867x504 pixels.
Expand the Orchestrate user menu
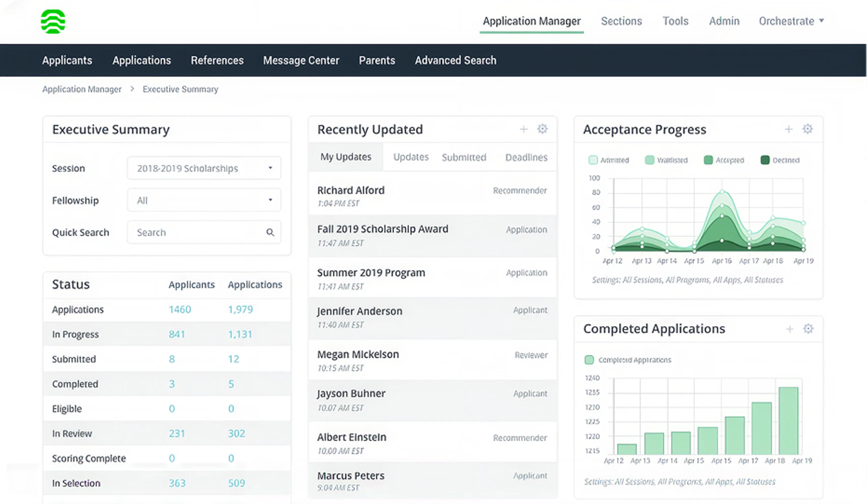[x=791, y=21]
